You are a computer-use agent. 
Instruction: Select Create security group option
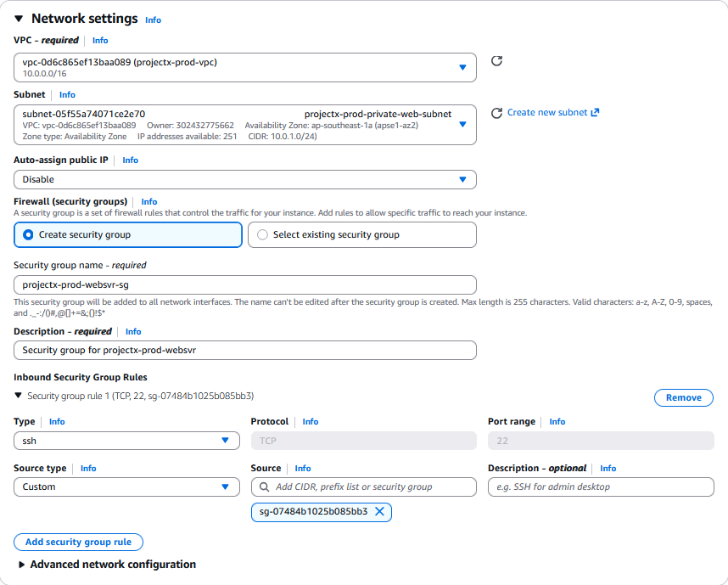127,234
